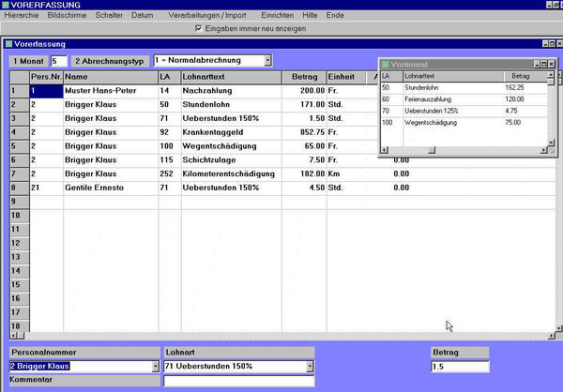Viewport: 563px width, 392px height.
Task: Open the Lohnart dropdown arrow
Action: point(310,366)
